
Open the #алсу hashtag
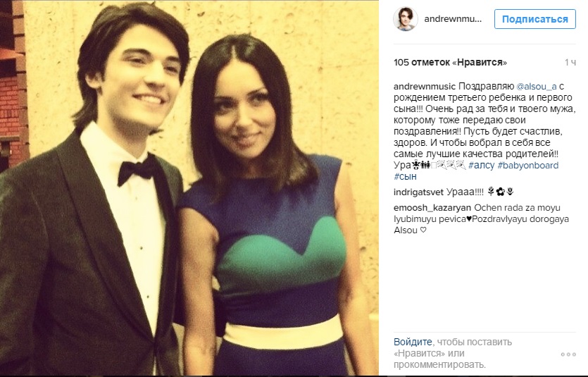click(481, 166)
